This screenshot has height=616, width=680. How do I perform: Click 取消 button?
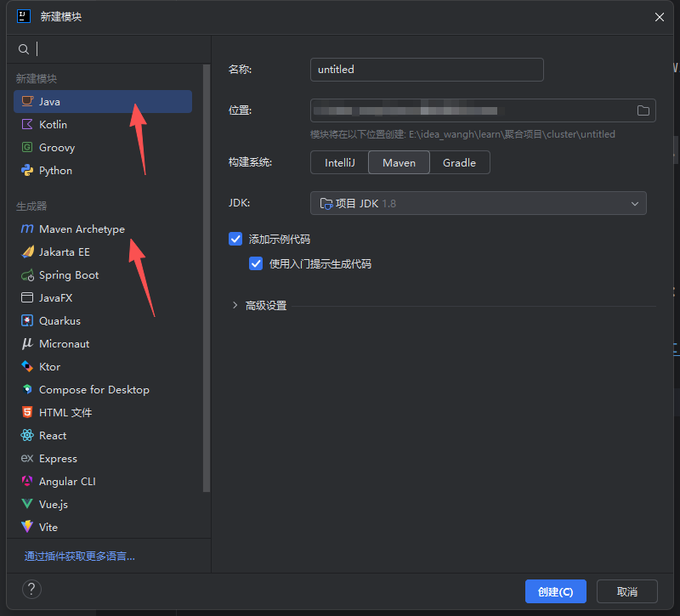coord(626,591)
